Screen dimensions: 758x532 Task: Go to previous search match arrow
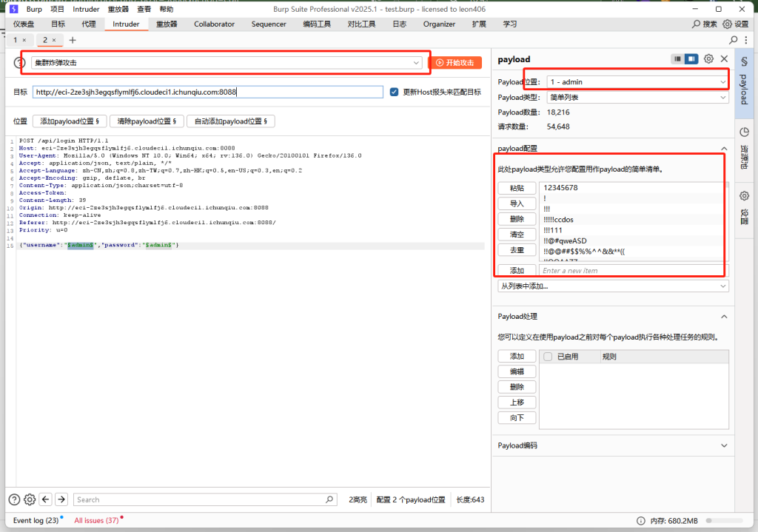pos(46,499)
